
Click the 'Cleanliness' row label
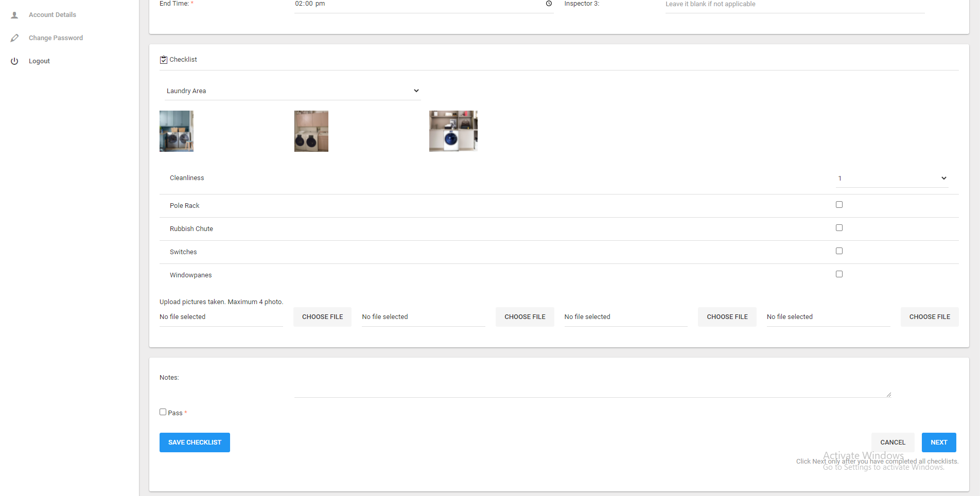[187, 178]
